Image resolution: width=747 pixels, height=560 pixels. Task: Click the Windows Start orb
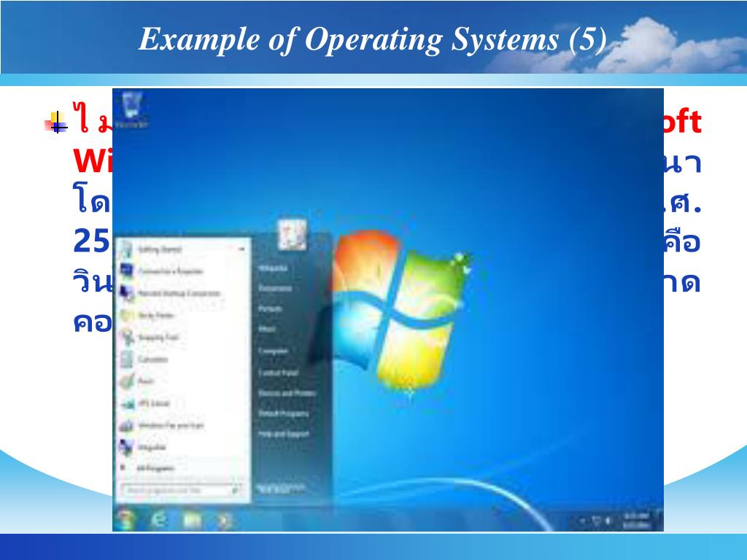[x=125, y=519]
